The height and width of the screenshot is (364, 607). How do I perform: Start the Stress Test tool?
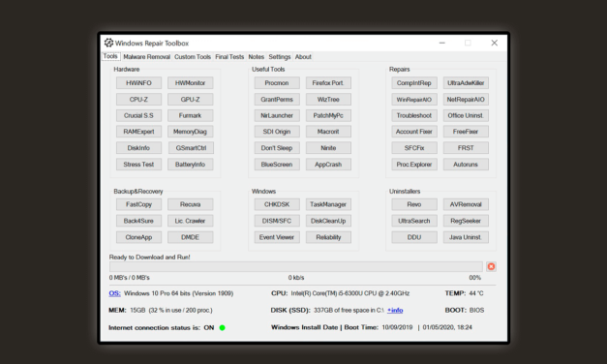pyautogui.click(x=138, y=165)
